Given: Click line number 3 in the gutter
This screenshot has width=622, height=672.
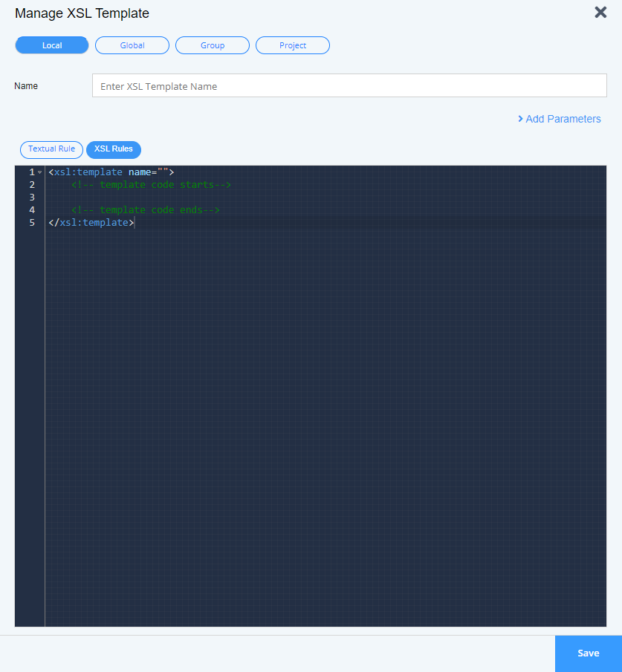Looking at the screenshot, I should (x=32, y=198).
